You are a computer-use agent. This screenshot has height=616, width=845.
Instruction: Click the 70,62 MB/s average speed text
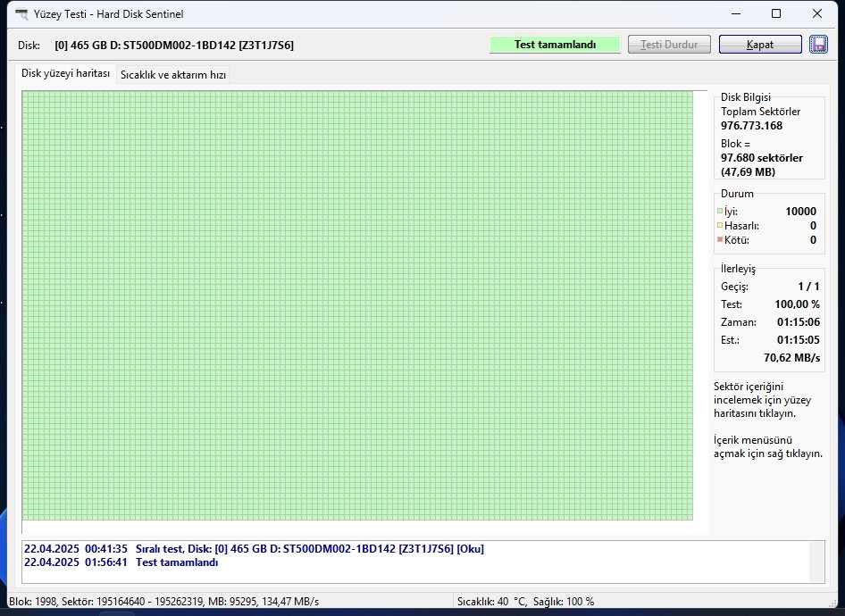click(x=791, y=357)
